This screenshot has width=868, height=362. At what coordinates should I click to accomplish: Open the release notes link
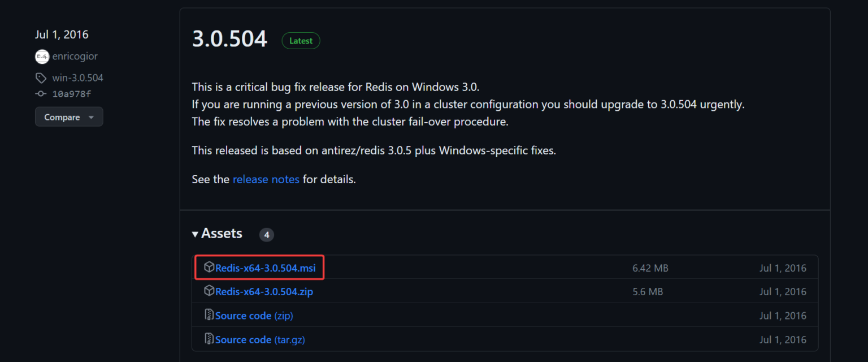pos(266,179)
